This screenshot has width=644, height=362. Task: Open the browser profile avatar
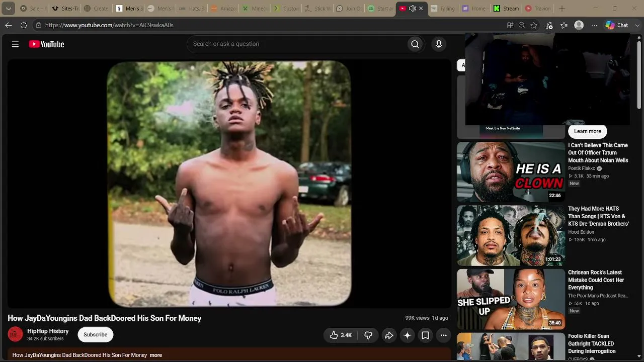point(579,25)
